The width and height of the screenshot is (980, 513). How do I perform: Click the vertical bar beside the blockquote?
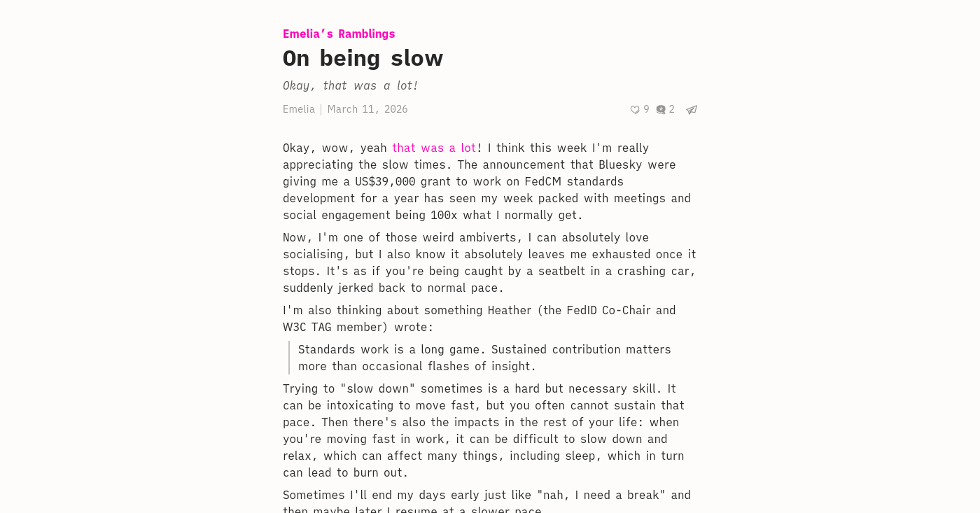click(288, 358)
